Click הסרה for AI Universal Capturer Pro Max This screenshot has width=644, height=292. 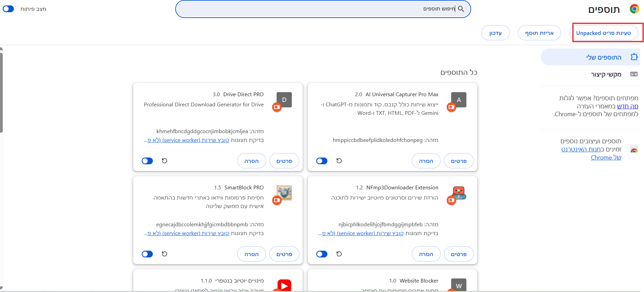(x=426, y=161)
